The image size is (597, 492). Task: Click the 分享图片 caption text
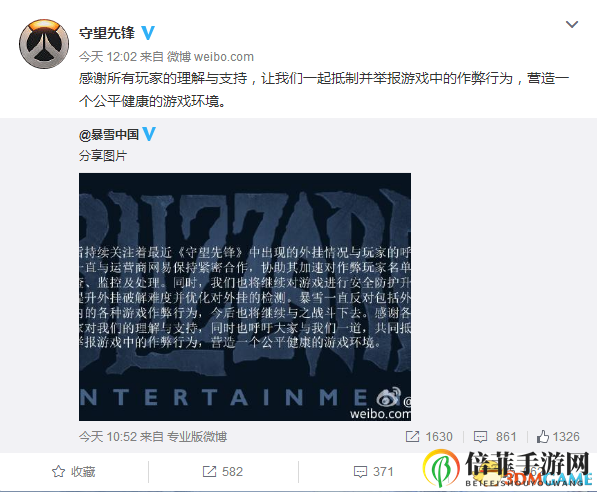coord(103,155)
